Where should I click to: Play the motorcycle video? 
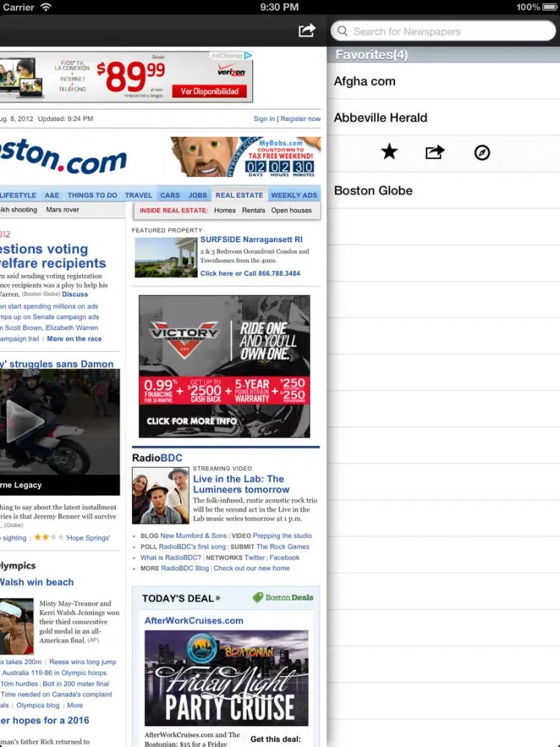click(x=25, y=421)
